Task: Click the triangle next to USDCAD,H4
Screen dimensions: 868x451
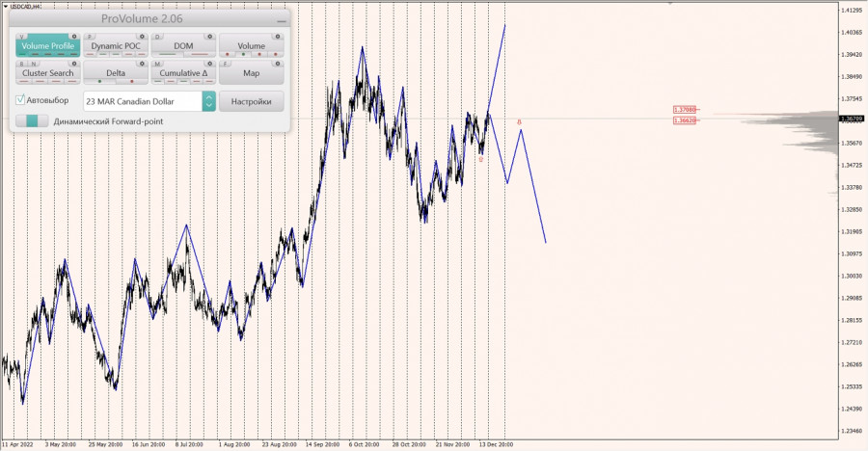Action: tap(5, 6)
